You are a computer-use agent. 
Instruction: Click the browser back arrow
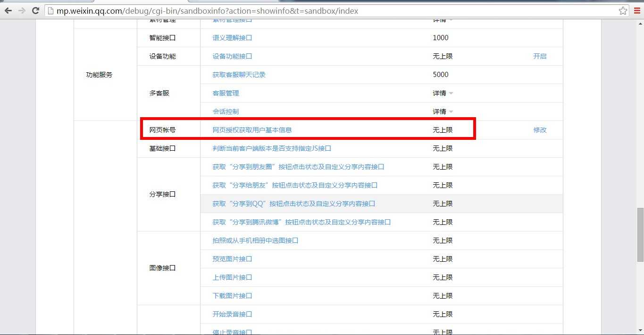[x=8, y=10]
